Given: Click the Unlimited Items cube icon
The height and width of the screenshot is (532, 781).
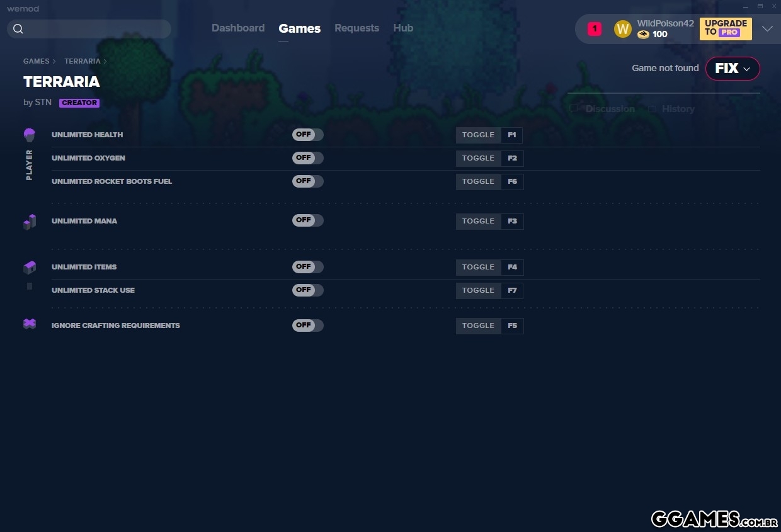Looking at the screenshot, I should pyautogui.click(x=30, y=268).
